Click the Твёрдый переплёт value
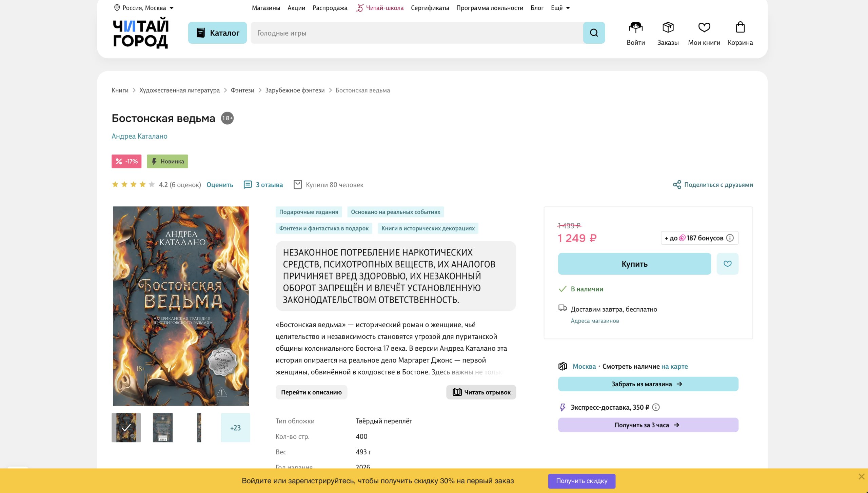The height and width of the screenshot is (493, 868). click(x=384, y=421)
